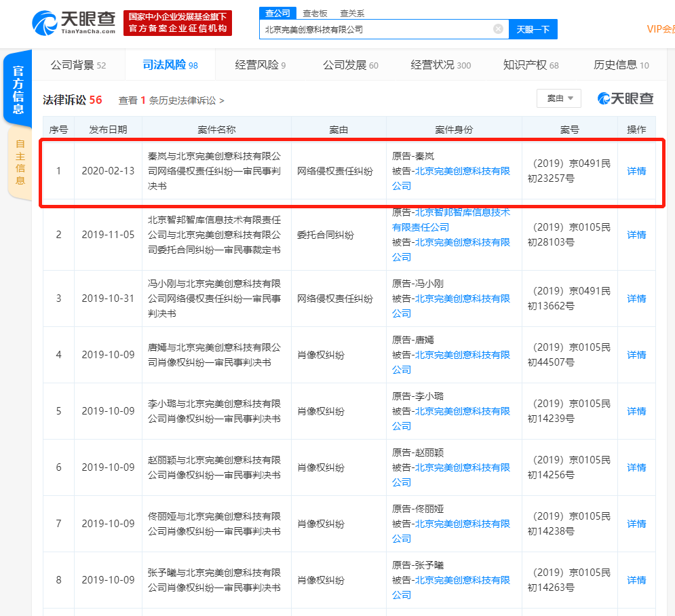
Task: Switch to 自主信息 side tab
Action: click(20, 162)
